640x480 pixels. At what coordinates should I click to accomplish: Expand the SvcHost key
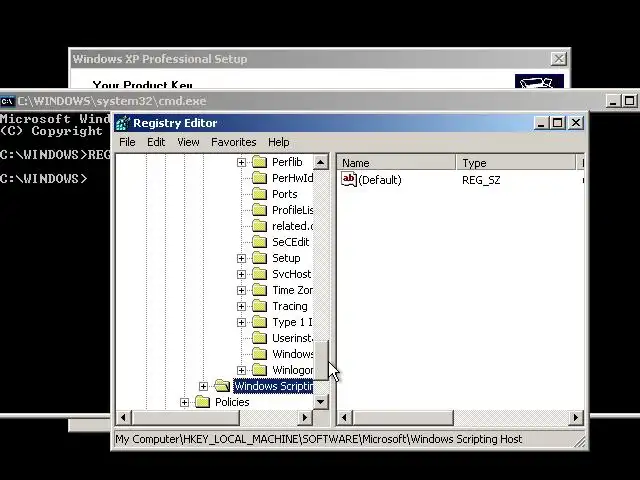[x=241, y=274]
